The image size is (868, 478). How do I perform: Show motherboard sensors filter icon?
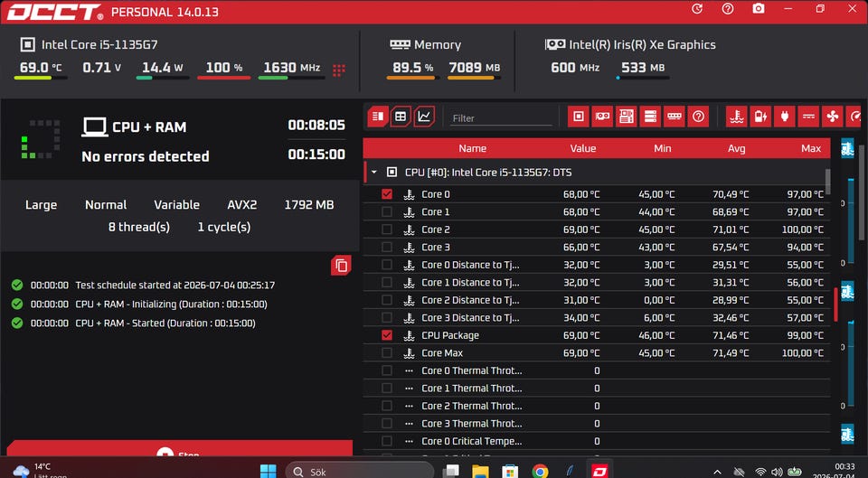click(x=626, y=117)
